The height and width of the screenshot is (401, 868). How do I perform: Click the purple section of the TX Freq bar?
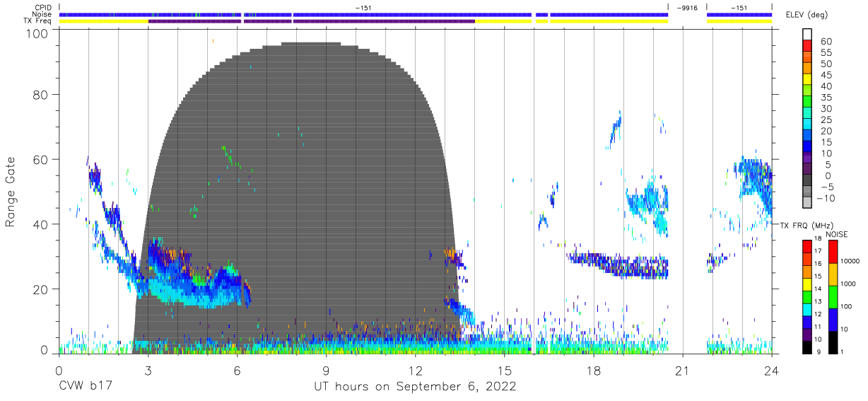(x=311, y=21)
